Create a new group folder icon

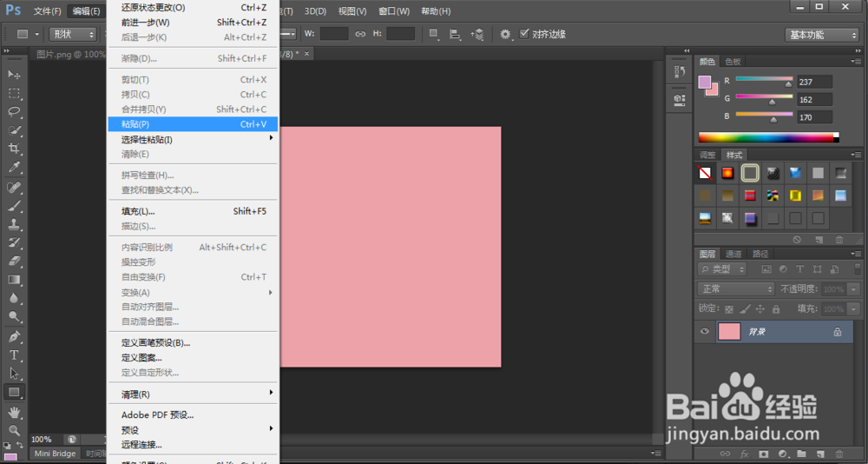pyautogui.click(x=801, y=454)
